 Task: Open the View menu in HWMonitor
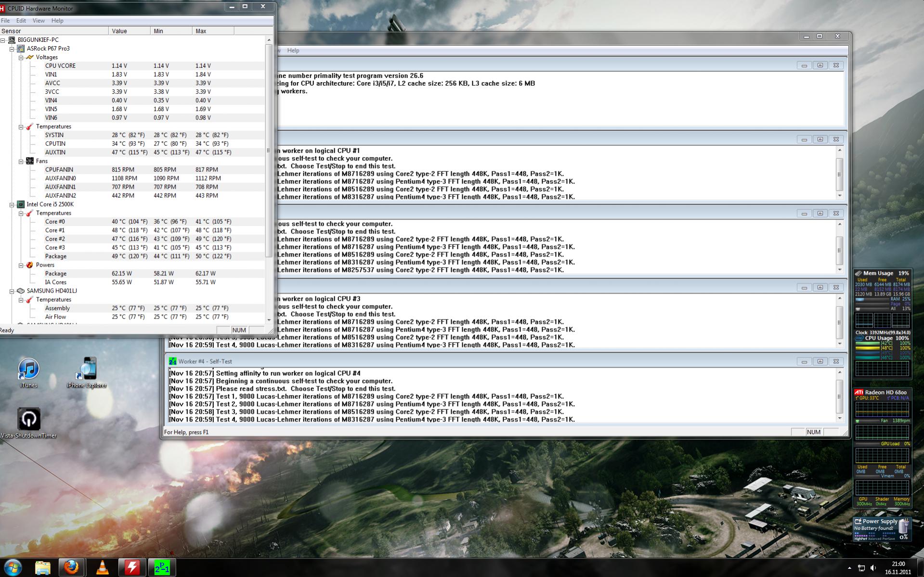(x=39, y=21)
